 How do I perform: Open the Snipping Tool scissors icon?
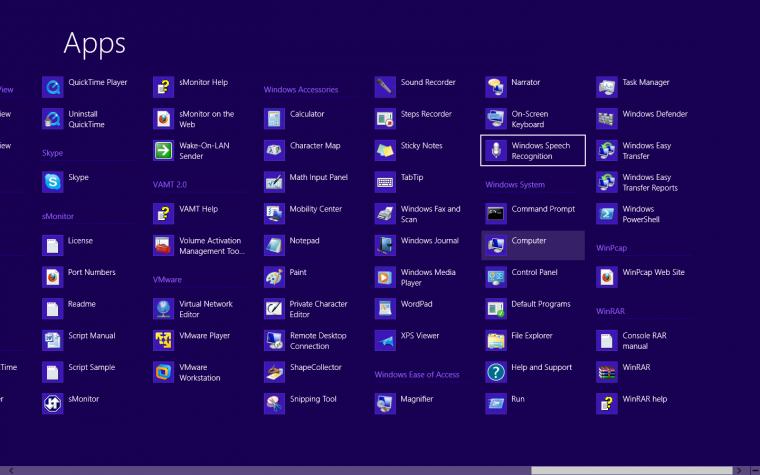click(x=274, y=404)
